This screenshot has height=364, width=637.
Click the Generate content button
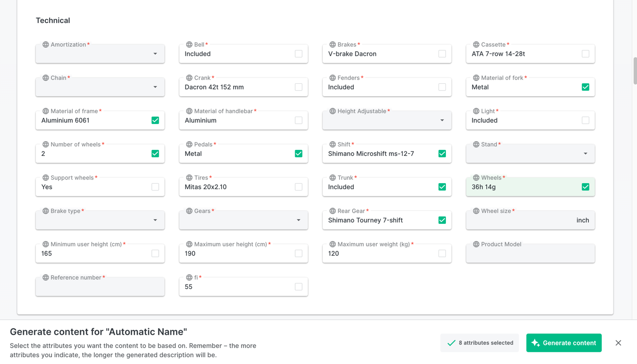click(563, 343)
